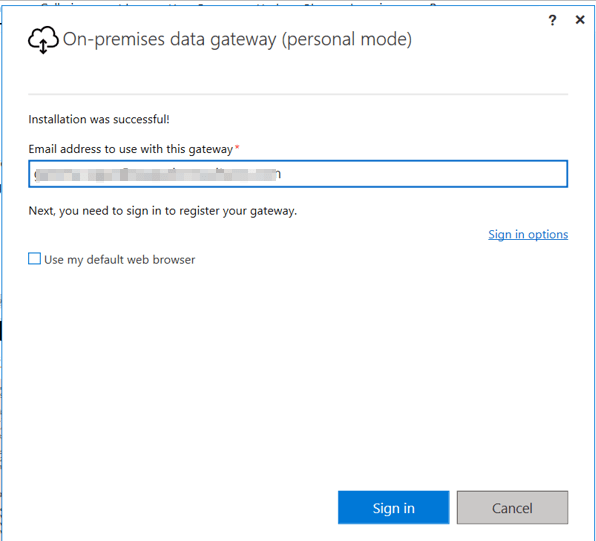This screenshot has width=596, height=541.
Task: Click the 'On-premises data gateway' title text
Action: [x=170, y=39]
